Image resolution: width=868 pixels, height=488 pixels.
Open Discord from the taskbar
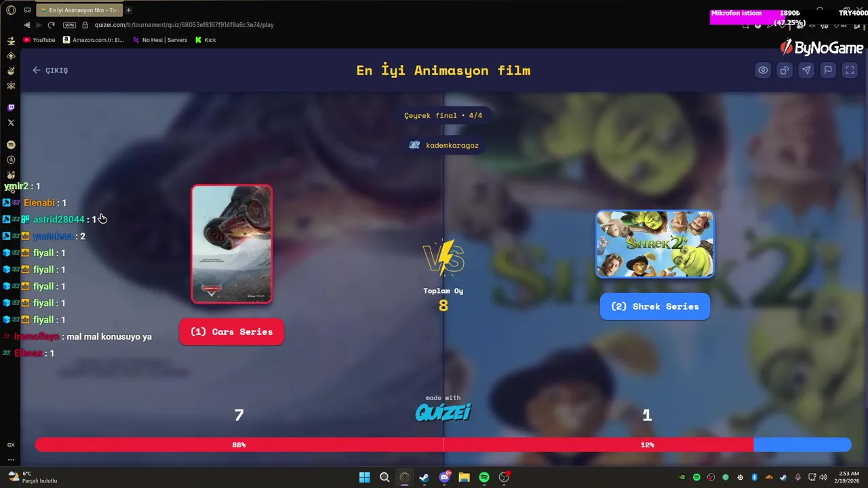tap(444, 477)
